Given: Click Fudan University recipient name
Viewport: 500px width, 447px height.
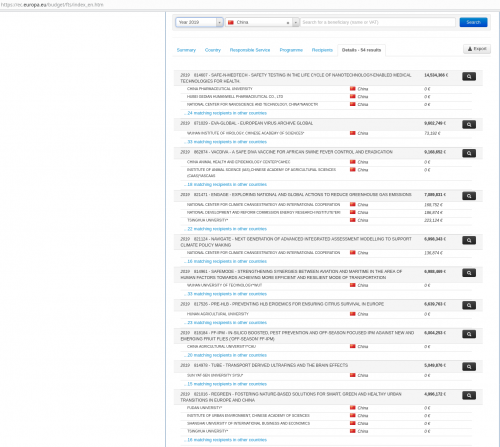Looking at the screenshot, I should pyautogui.click(x=204, y=408).
